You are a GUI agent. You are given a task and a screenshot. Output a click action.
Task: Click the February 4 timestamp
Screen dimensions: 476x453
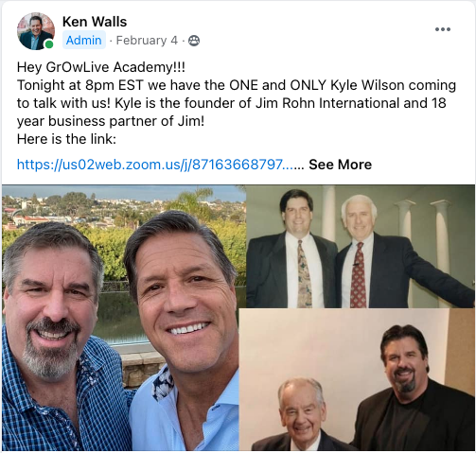pyautogui.click(x=147, y=41)
